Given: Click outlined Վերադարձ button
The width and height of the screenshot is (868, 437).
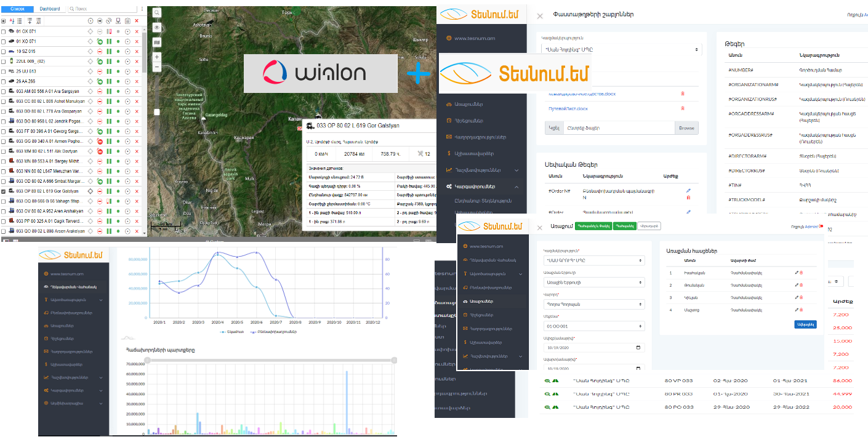Looking at the screenshot, I should (x=649, y=227).
